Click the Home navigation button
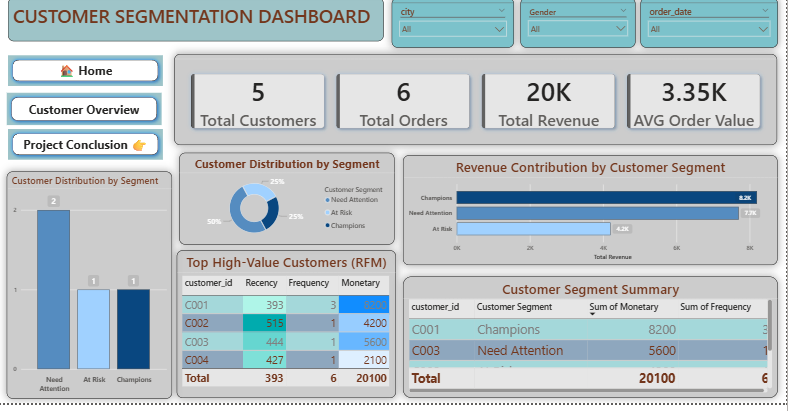 click(x=85, y=71)
